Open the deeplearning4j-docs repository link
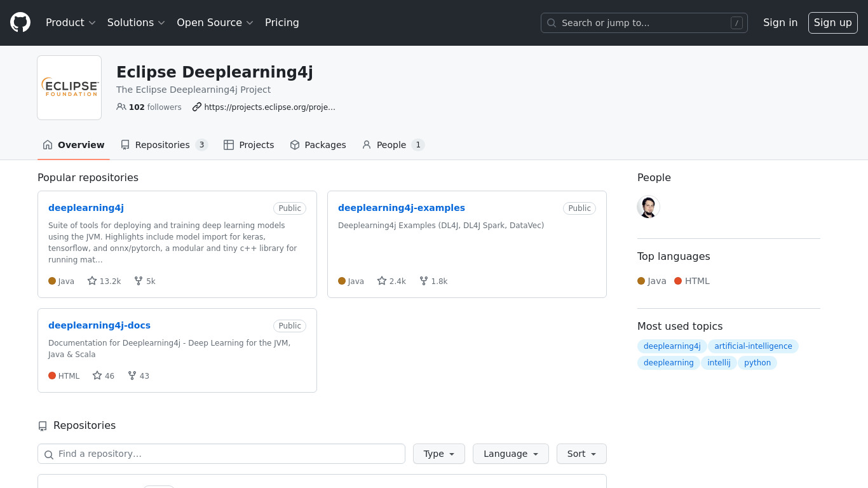 [99, 325]
